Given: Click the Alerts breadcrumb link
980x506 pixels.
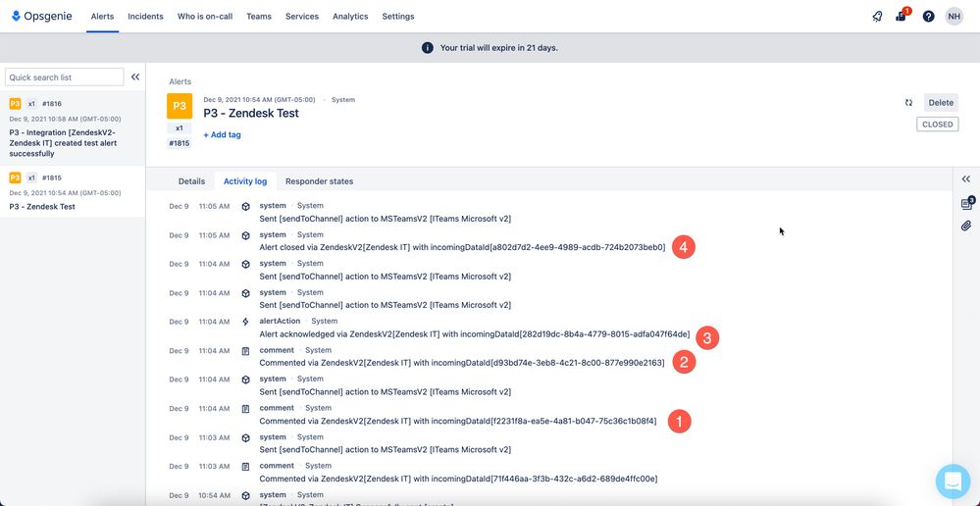Looking at the screenshot, I should tap(180, 81).
